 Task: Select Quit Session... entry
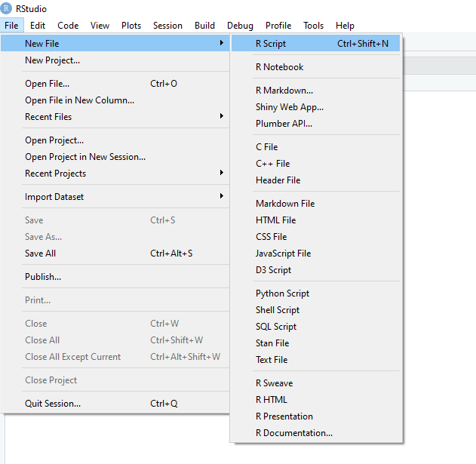tap(52, 404)
